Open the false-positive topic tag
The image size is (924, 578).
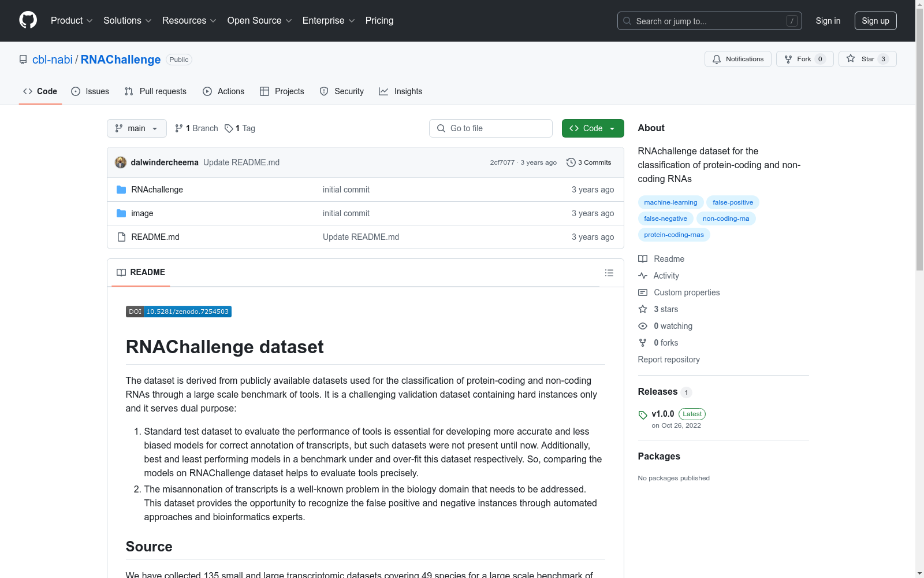(x=733, y=202)
